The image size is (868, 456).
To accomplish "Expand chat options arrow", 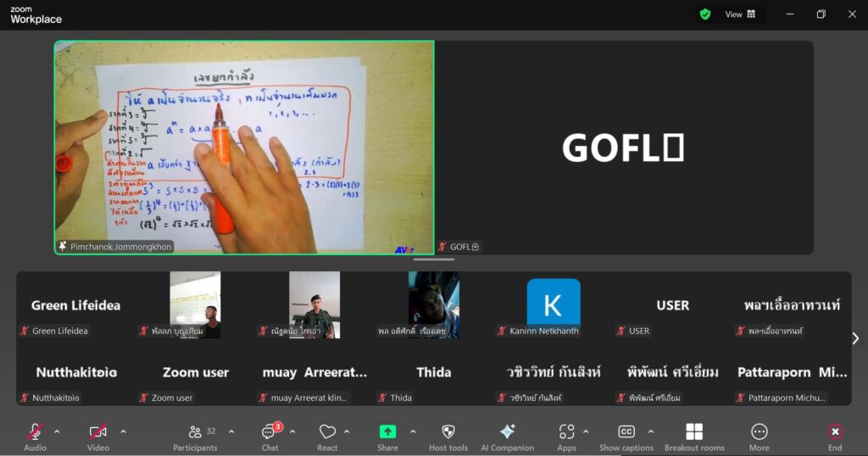I will [292, 431].
